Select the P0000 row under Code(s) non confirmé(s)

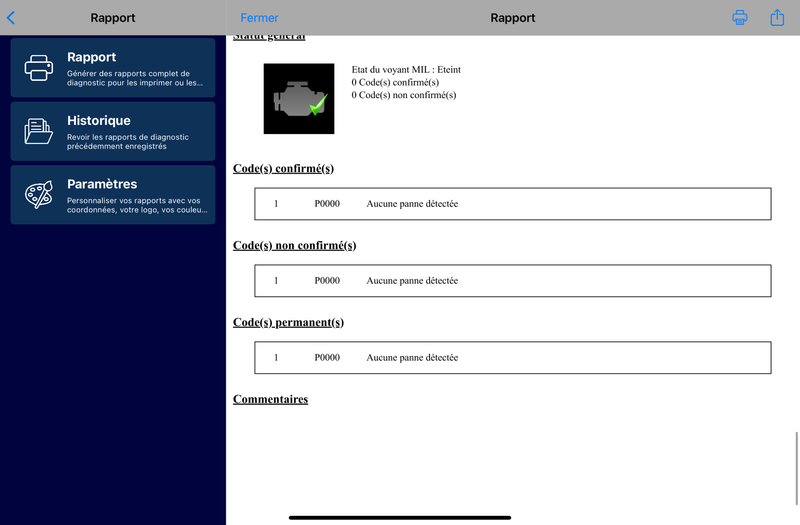point(512,281)
